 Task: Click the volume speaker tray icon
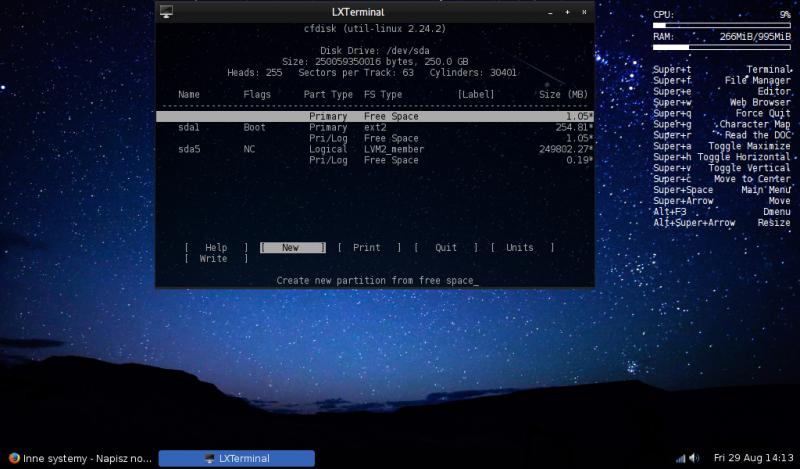[x=694, y=458]
